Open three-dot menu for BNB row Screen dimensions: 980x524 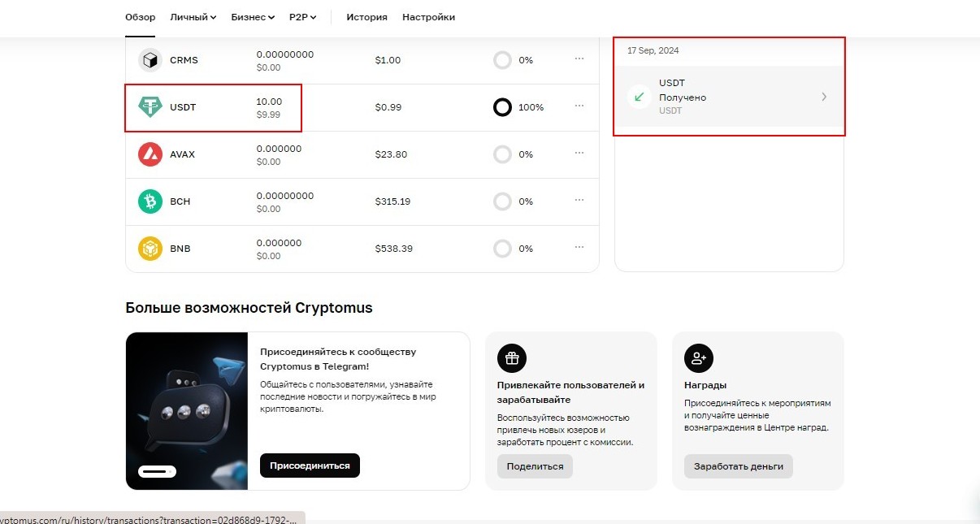pos(579,247)
